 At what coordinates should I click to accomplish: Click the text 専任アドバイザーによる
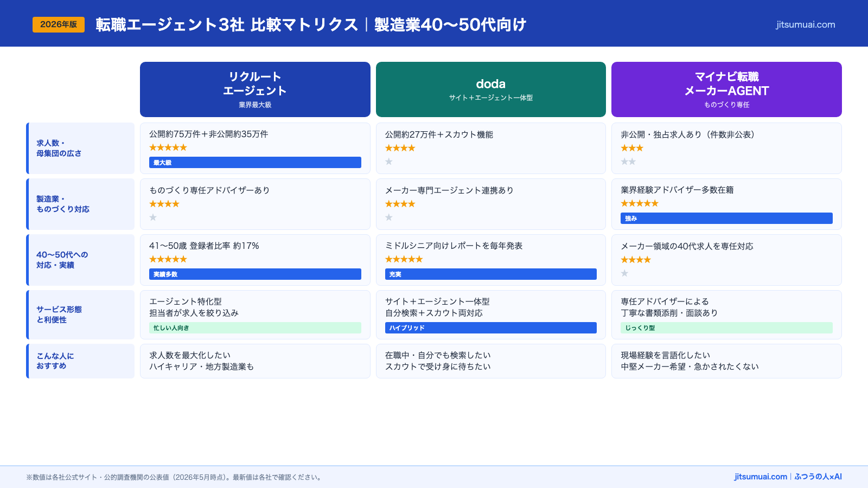pyautogui.click(x=665, y=301)
